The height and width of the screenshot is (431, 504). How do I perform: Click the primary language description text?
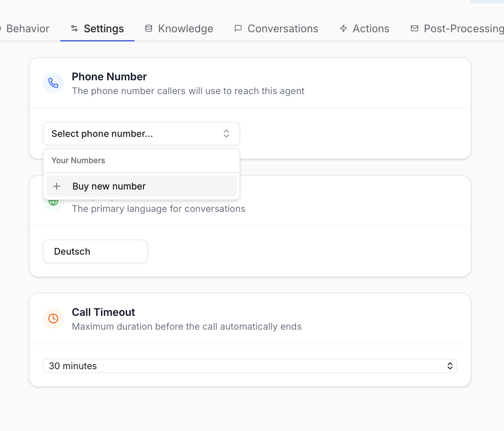tap(159, 209)
